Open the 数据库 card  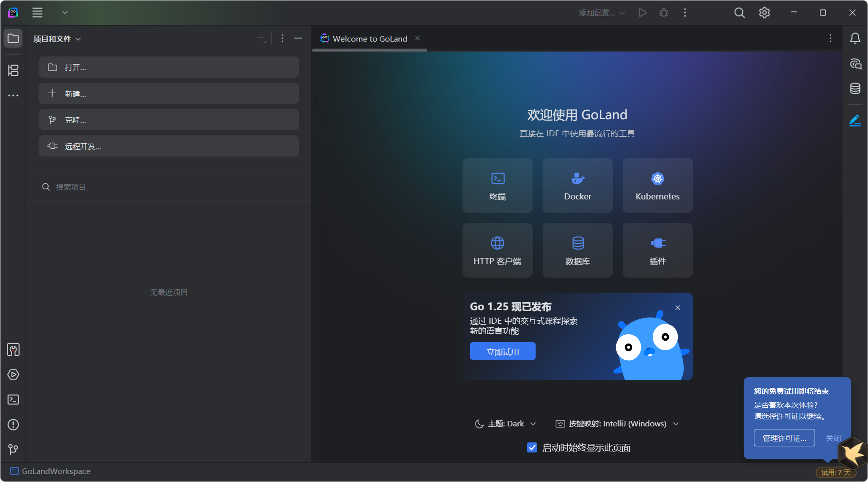(578, 251)
